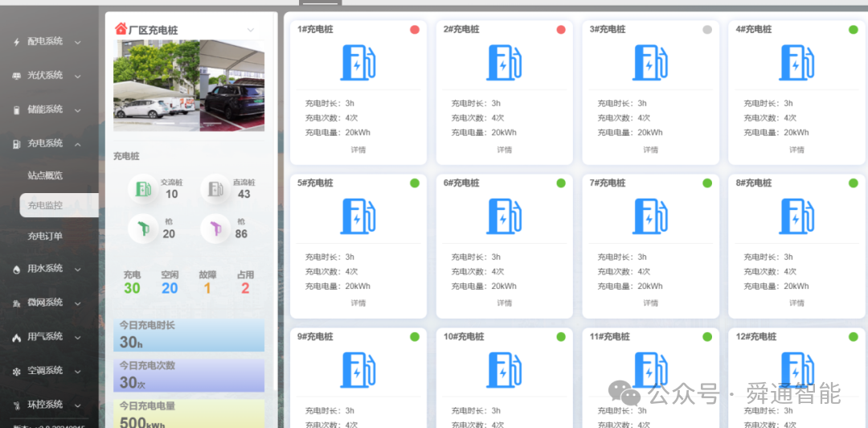Click green status dot on 4#充电桩
This screenshot has height=428, width=868.
pyautogui.click(x=853, y=30)
